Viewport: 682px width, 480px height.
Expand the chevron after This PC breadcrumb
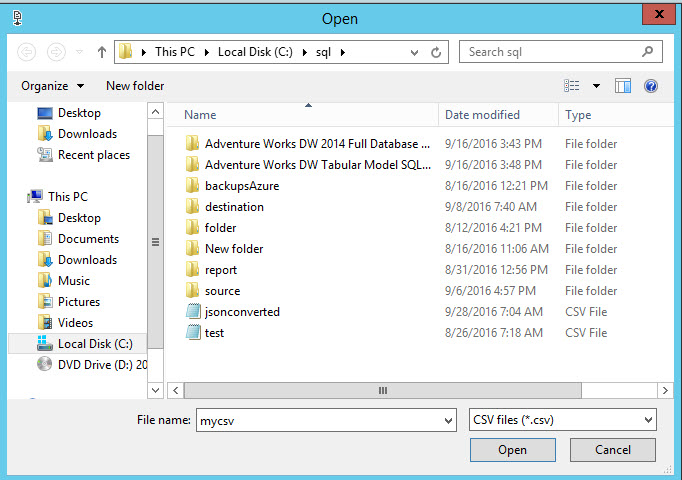point(207,53)
